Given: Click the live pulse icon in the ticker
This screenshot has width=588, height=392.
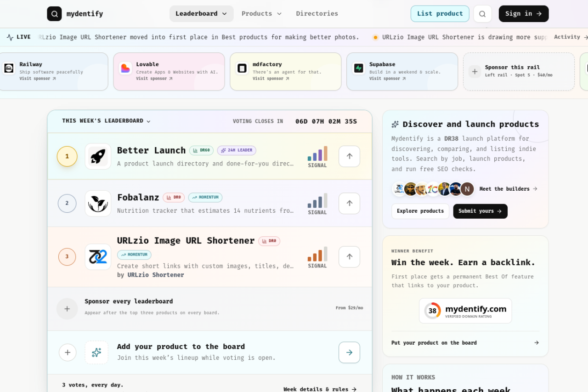Looking at the screenshot, I should [x=10, y=37].
